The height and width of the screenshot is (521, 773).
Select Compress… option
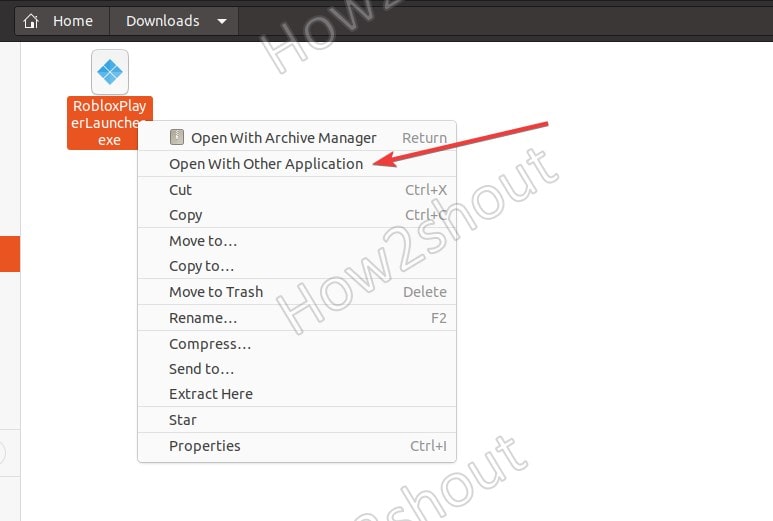(297, 344)
